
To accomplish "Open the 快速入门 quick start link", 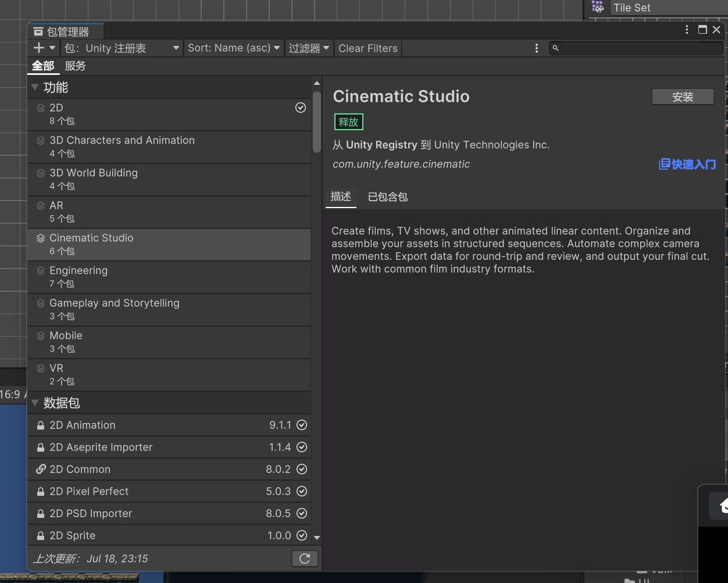I will coord(687,164).
